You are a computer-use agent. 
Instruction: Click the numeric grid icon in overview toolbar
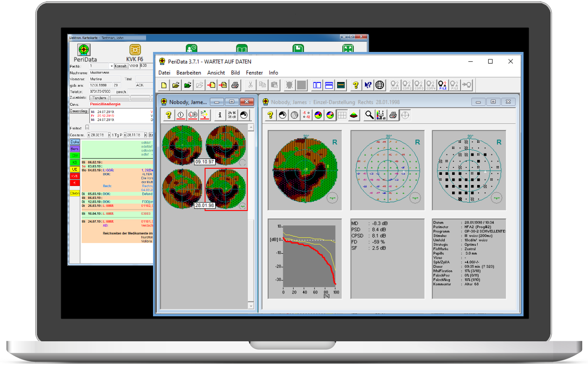(232, 115)
